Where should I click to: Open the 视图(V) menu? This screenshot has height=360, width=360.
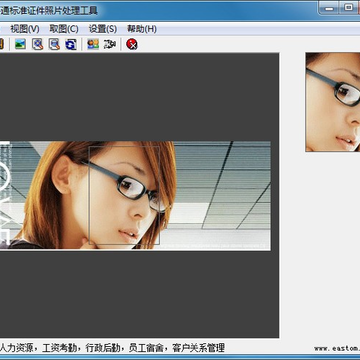pos(25,29)
